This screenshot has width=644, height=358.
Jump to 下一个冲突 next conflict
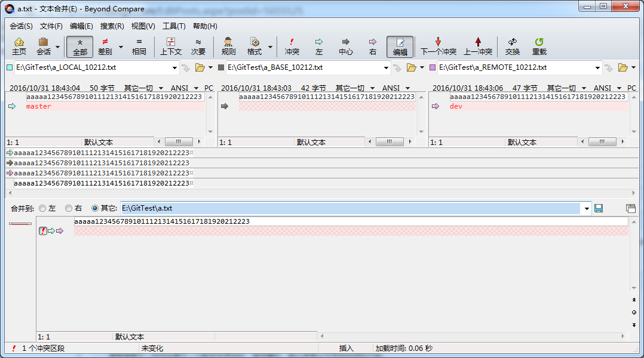pyautogui.click(x=438, y=46)
